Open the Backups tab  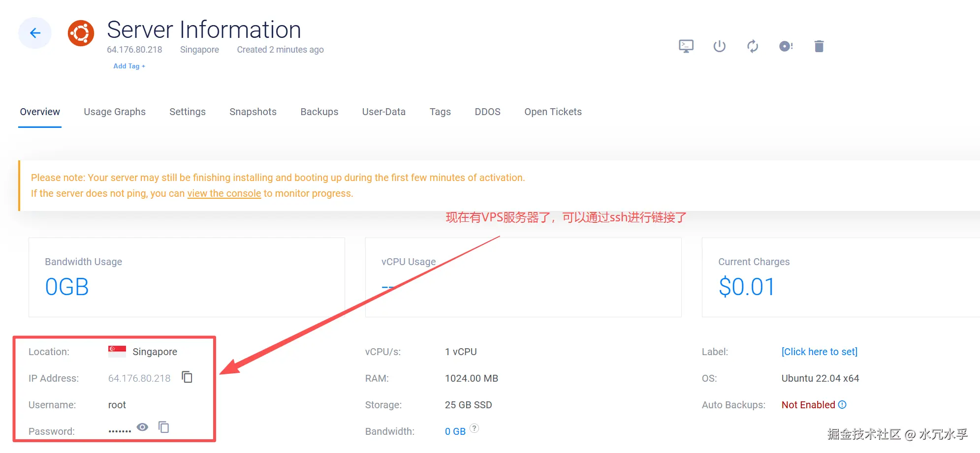[x=319, y=112]
